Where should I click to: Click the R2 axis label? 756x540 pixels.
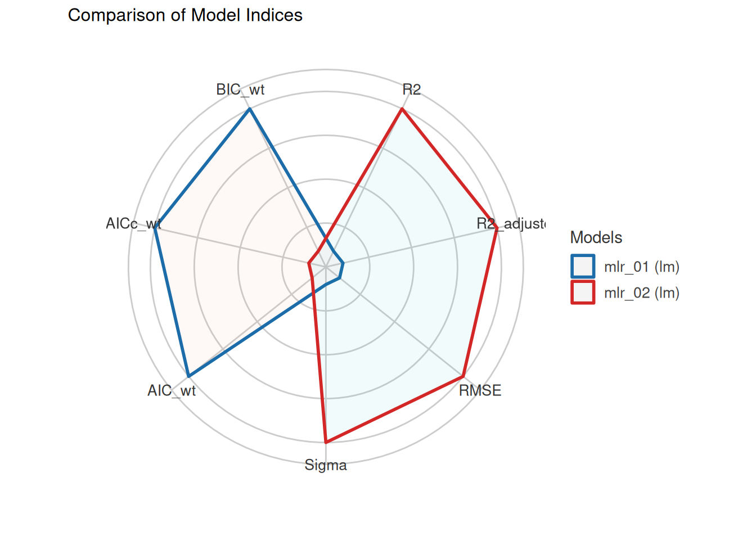click(x=411, y=89)
